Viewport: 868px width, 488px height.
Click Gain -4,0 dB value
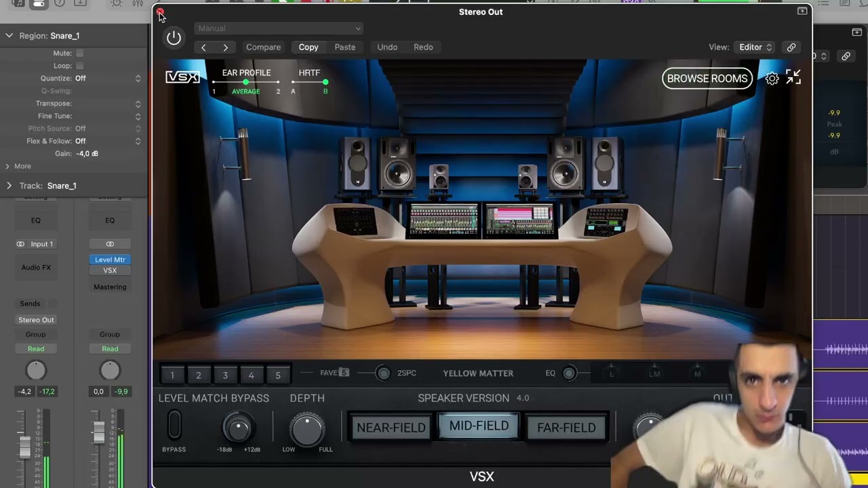(x=86, y=154)
